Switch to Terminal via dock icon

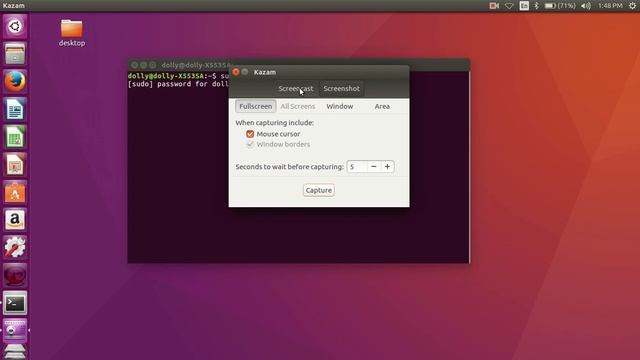(15, 303)
